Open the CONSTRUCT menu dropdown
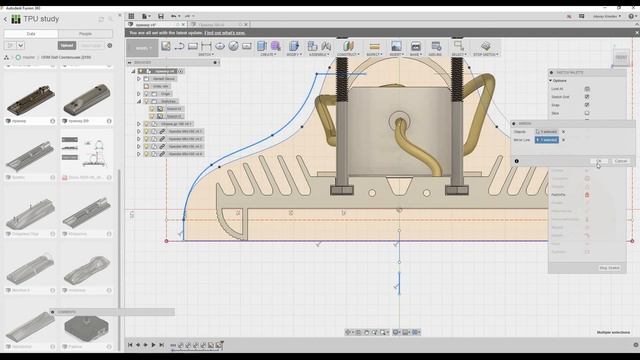 [348, 54]
